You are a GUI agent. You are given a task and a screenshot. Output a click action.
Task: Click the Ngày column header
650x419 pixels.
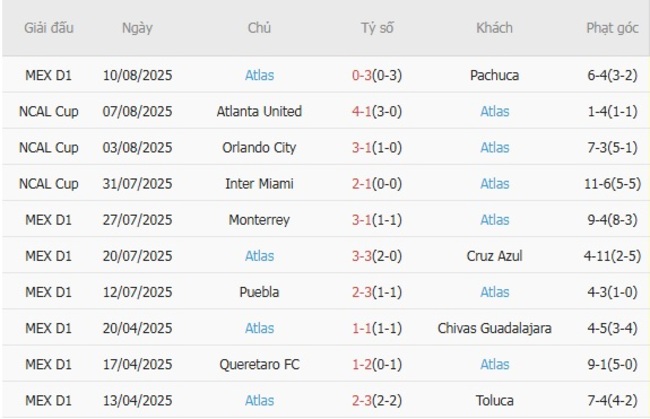pos(137,28)
